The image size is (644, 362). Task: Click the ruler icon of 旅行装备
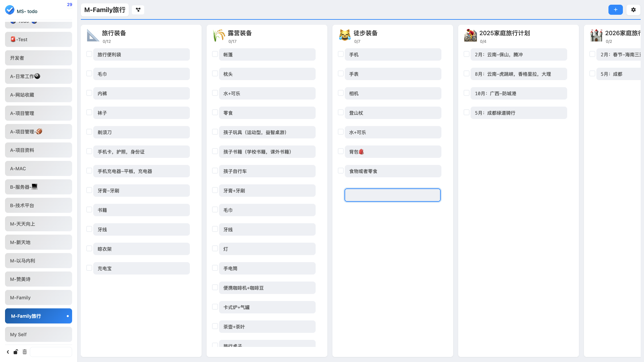point(93,36)
